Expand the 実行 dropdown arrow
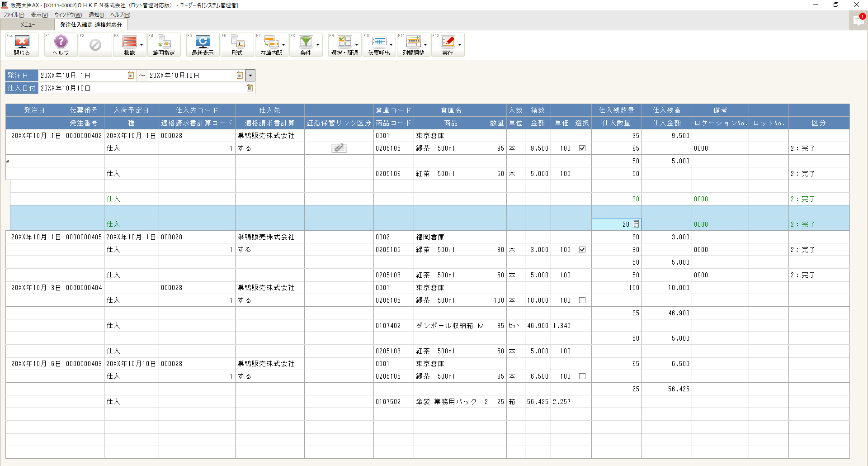Viewport: 868px width, 466px height. coord(460,45)
